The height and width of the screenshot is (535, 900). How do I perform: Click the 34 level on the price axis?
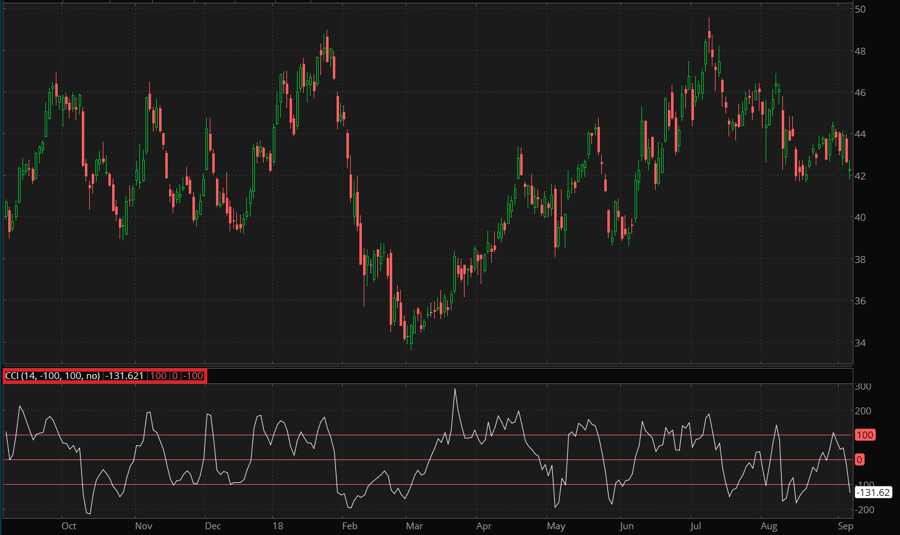(x=859, y=343)
